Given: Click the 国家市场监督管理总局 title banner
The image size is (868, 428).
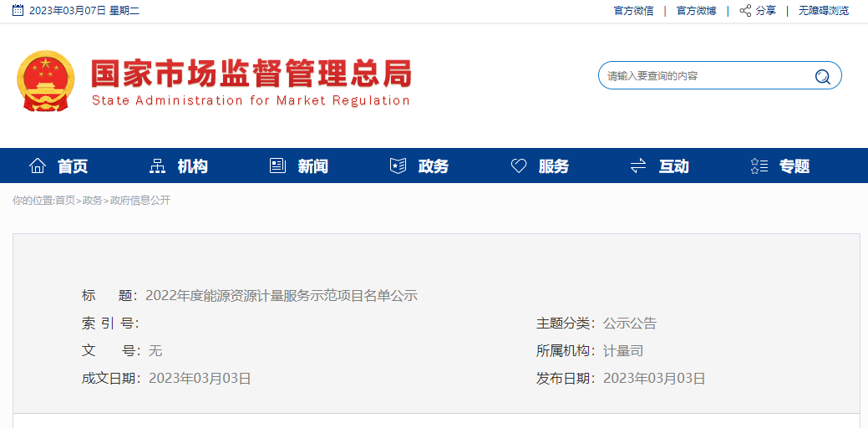Looking at the screenshot, I should tap(251, 73).
